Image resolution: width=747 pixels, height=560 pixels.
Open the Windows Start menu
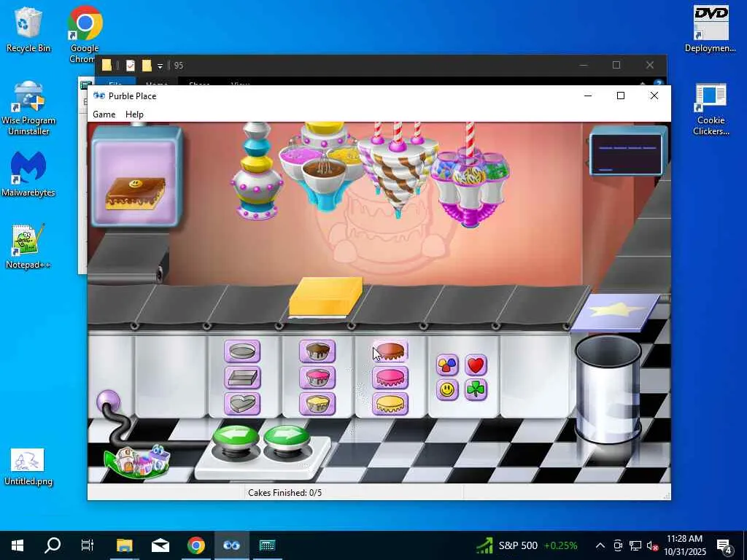(18, 545)
